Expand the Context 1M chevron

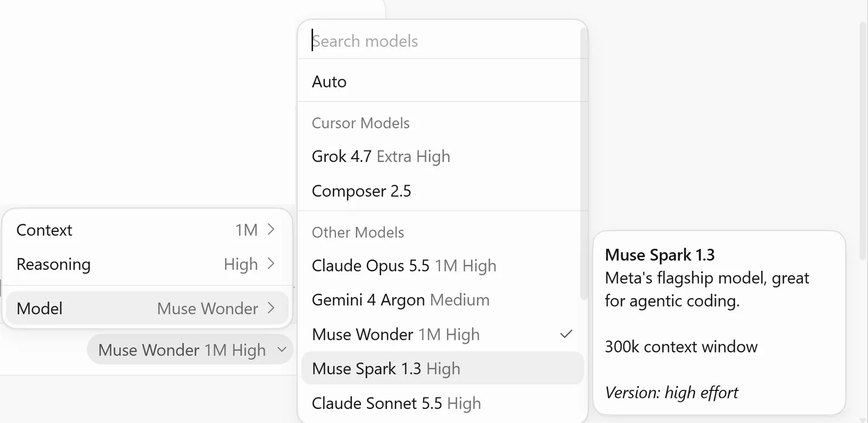[x=271, y=230]
